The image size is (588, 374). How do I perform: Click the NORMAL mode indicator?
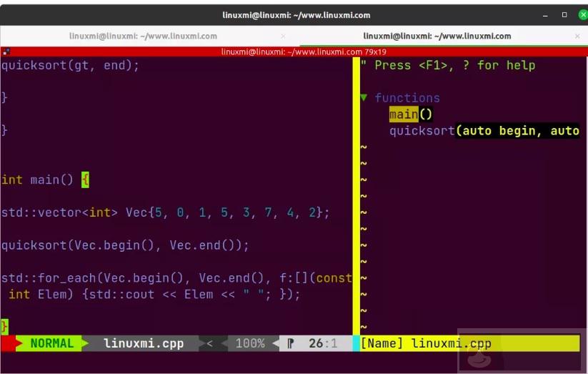51,343
